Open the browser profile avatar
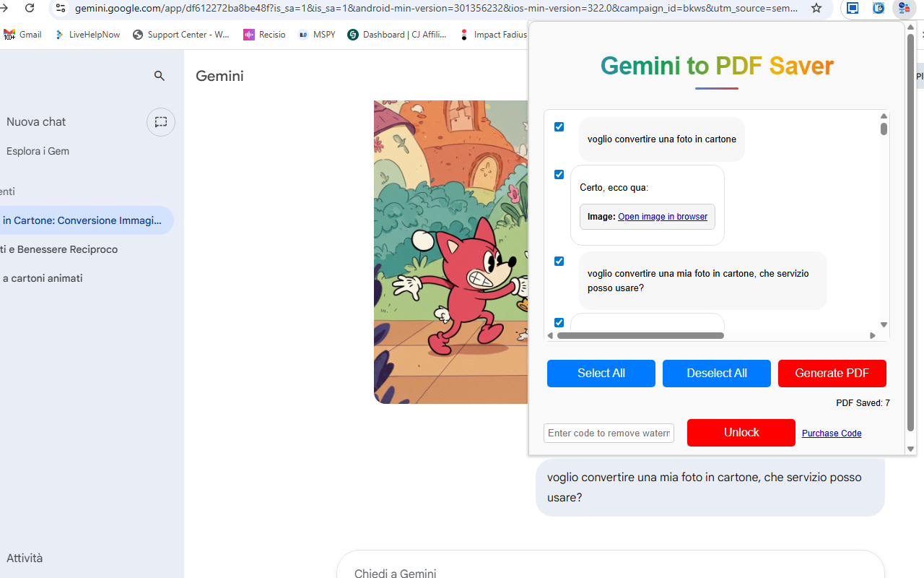The height and width of the screenshot is (578, 924). tap(904, 9)
